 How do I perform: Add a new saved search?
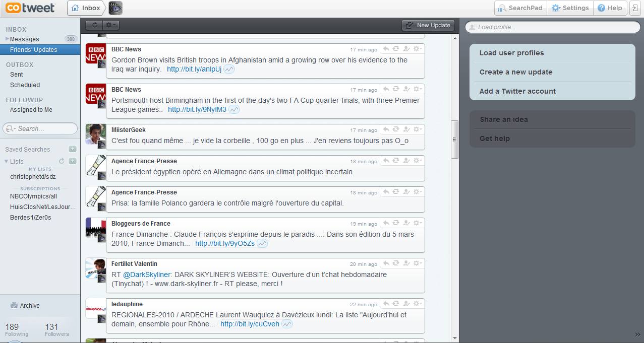[x=73, y=149]
